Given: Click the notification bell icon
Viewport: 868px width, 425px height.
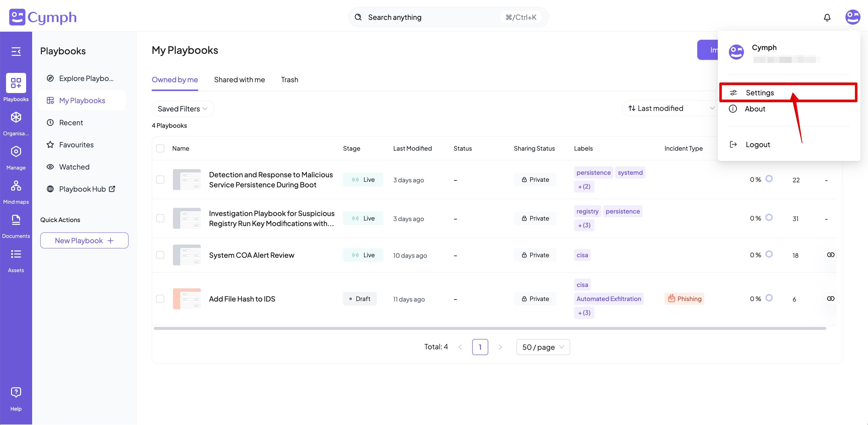Looking at the screenshot, I should point(827,17).
